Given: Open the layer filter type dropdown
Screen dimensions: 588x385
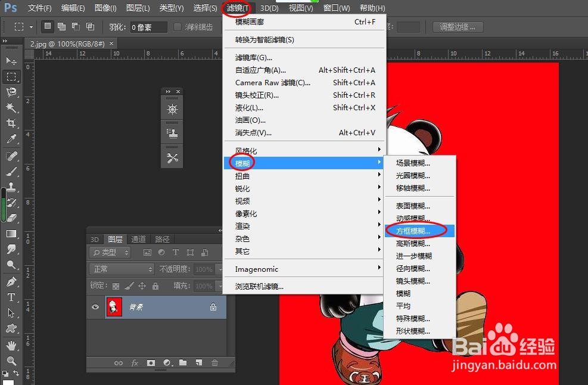Looking at the screenshot, I should (x=110, y=253).
